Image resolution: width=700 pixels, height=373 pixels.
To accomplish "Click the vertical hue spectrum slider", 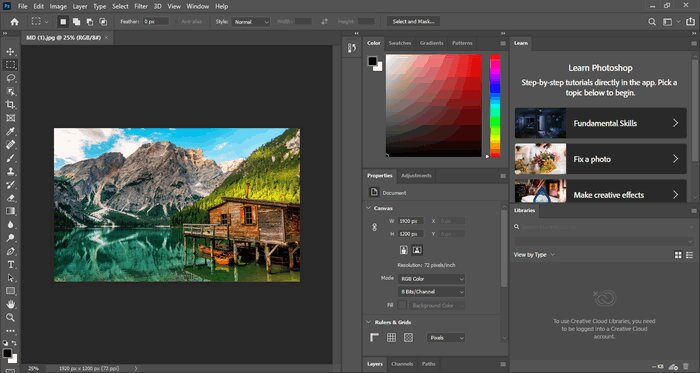I will [x=495, y=106].
